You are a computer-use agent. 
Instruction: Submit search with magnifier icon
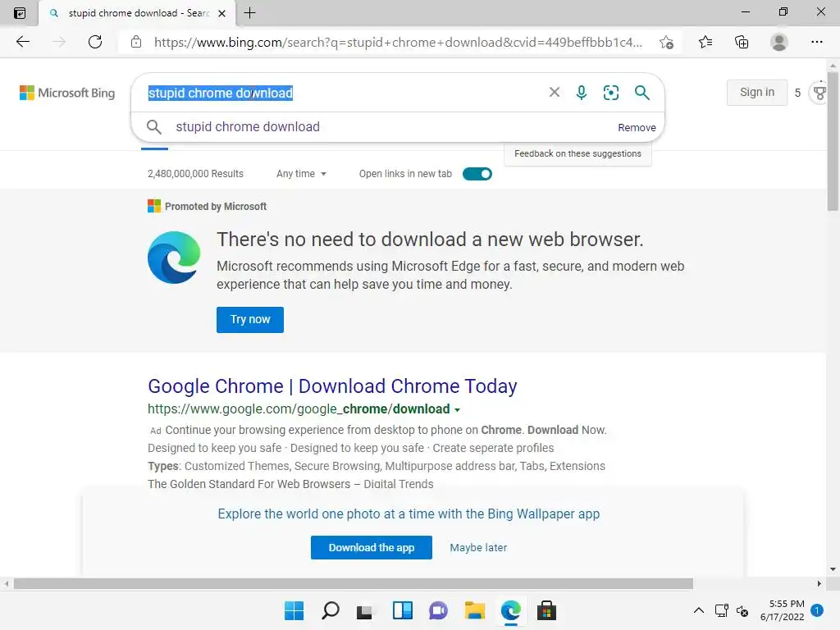tap(641, 93)
